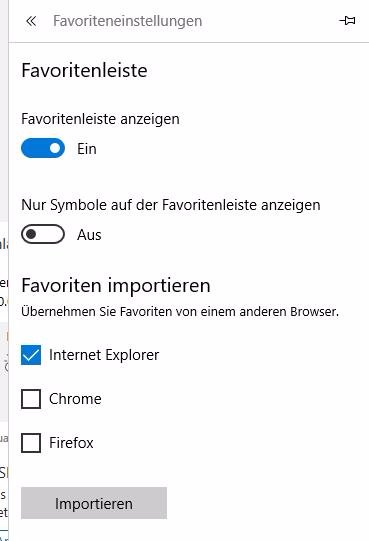Click the Internet Explorer label text
This screenshot has width=369, height=541.
click(104, 355)
